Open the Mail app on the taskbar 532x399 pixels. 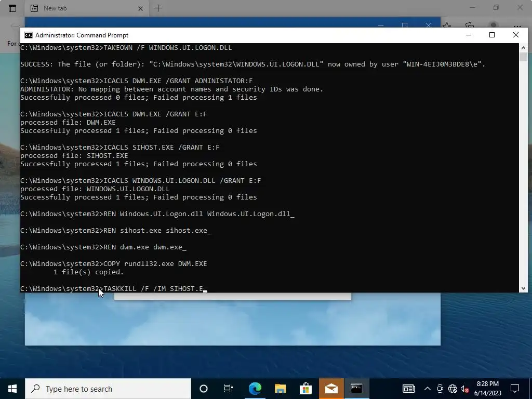click(331, 389)
